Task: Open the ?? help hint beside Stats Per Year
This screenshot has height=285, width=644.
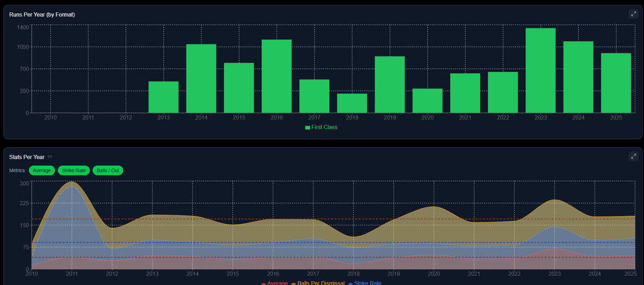Action: point(49,157)
